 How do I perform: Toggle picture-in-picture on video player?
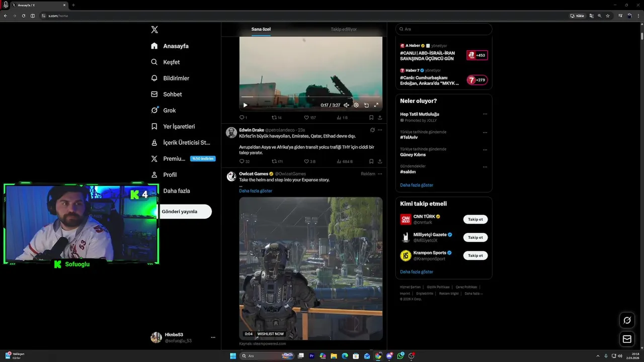coord(366,105)
